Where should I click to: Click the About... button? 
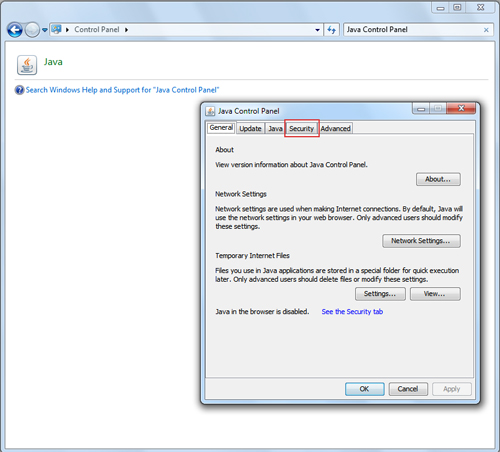[438, 179]
